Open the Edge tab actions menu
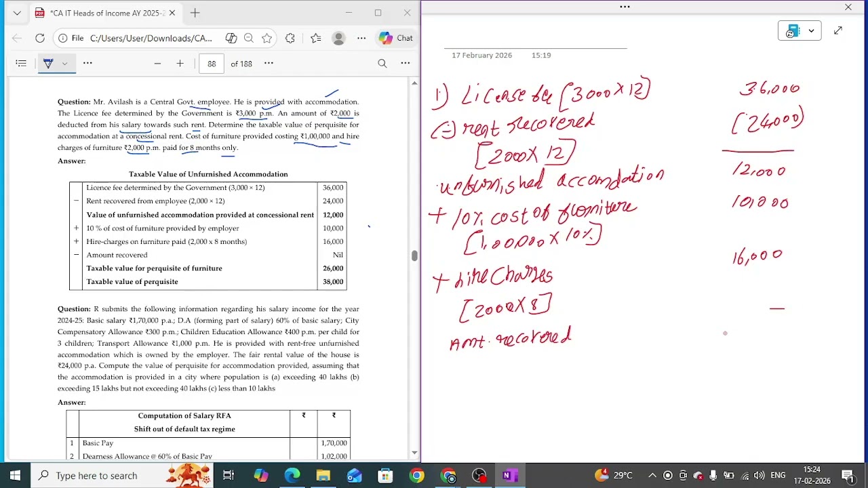This screenshot has width=868, height=488. pyautogui.click(x=17, y=13)
